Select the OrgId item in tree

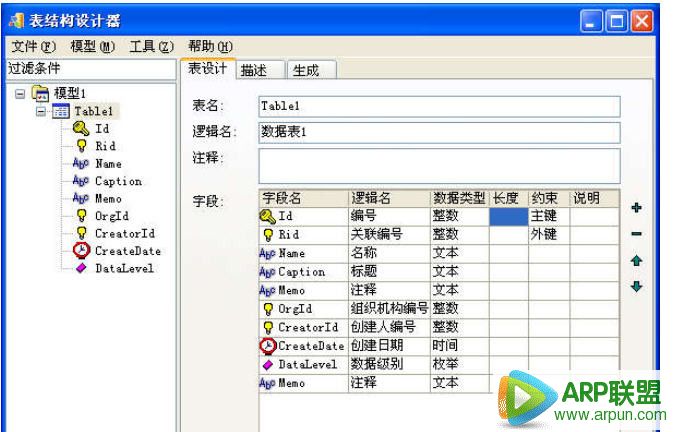(x=111, y=216)
